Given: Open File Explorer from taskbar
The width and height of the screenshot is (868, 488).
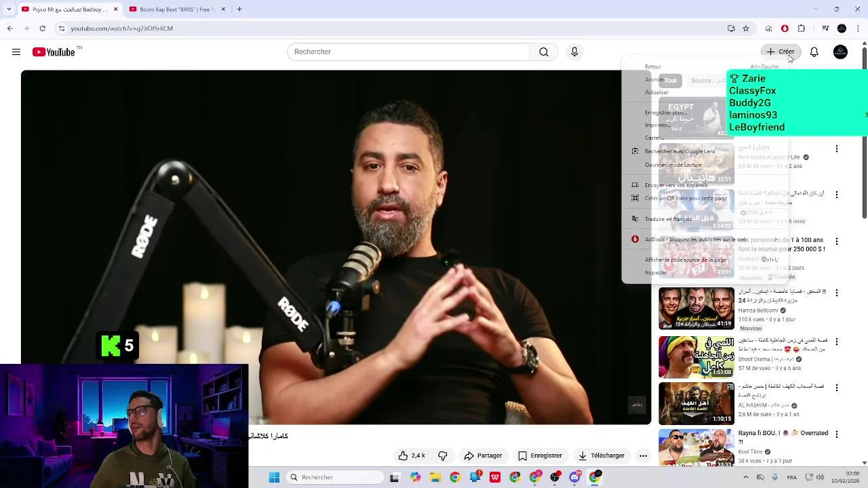Looking at the screenshot, I should [435, 477].
